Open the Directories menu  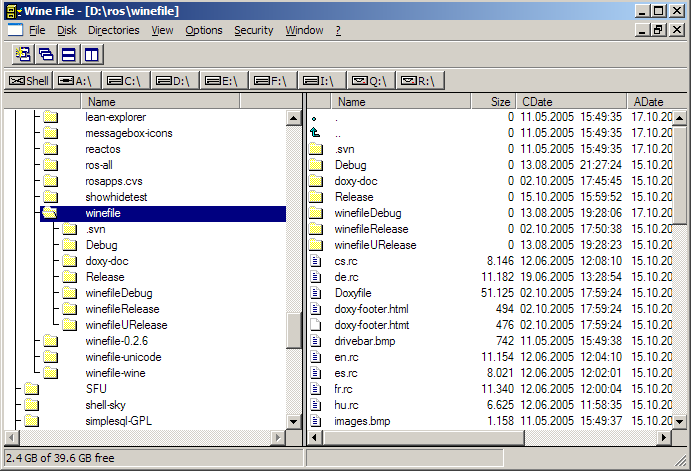coord(114,30)
